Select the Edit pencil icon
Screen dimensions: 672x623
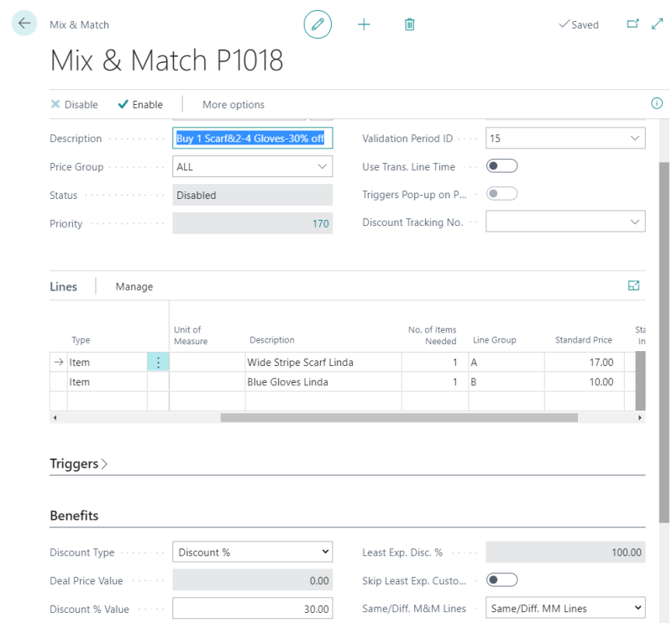(316, 24)
